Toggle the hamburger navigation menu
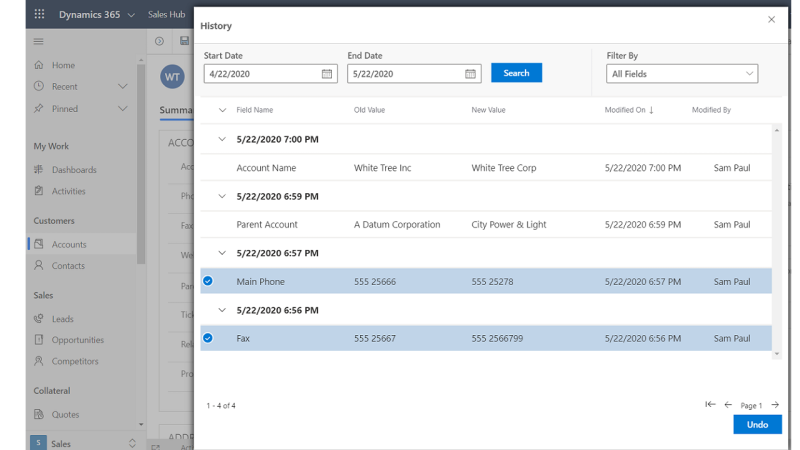 39,41
